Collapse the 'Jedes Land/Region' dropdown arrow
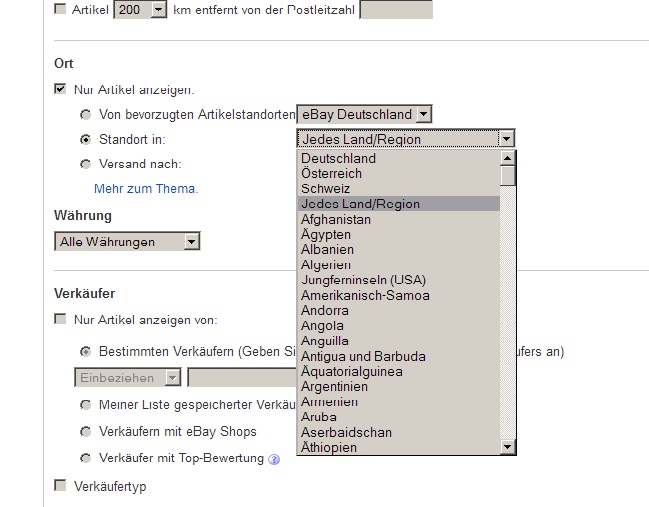This screenshot has width=649, height=507. point(507,139)
